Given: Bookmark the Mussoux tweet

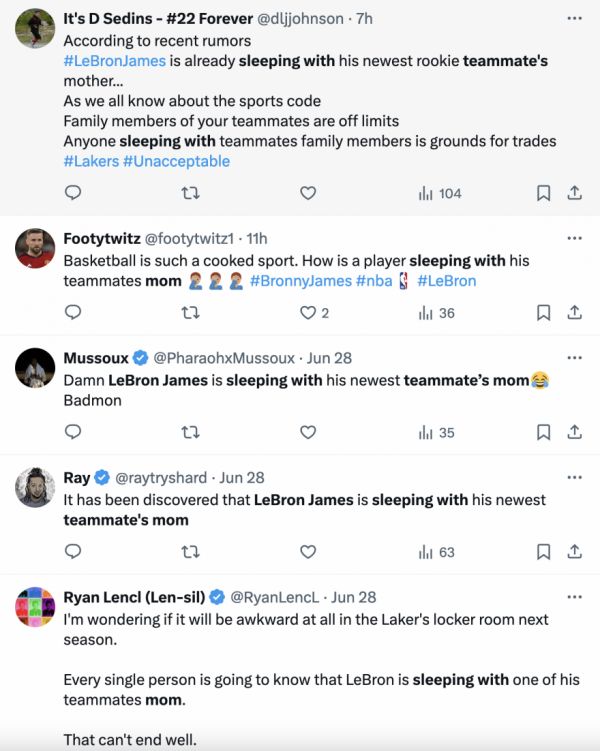Looking at the screenshot, I should pos(543,432).
